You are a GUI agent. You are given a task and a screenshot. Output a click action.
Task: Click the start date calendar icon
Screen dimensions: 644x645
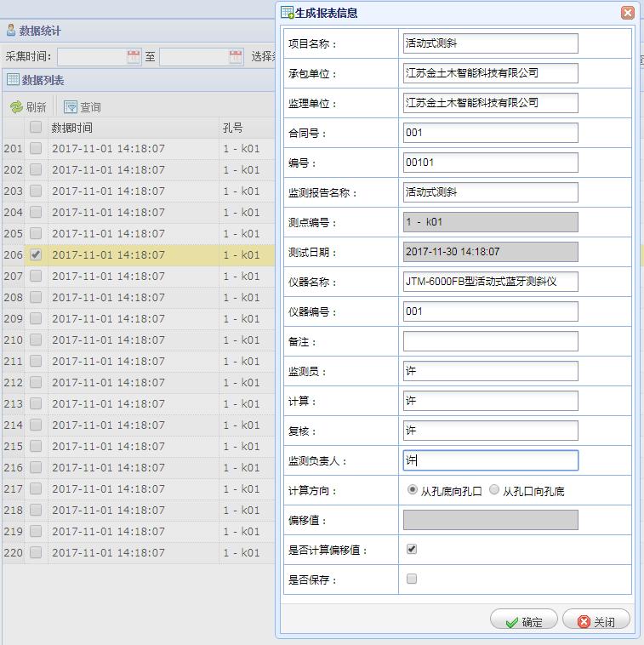[134, 57]
